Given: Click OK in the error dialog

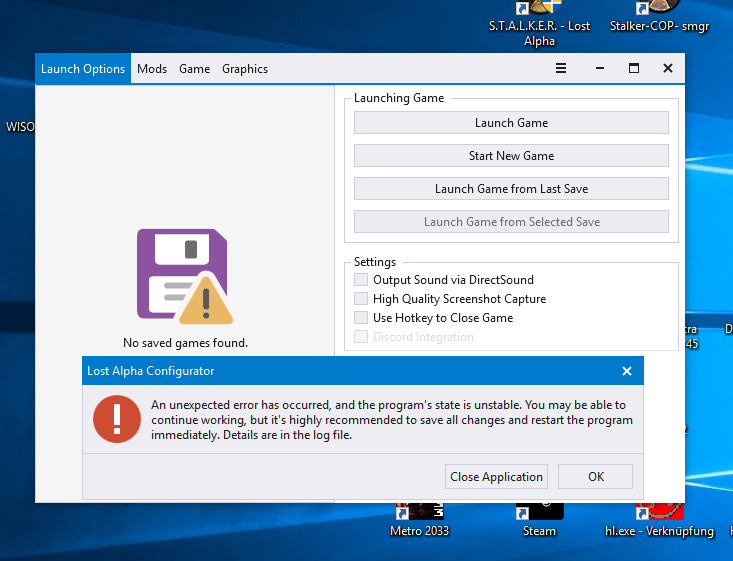Looking at the screenshot, I should pos(595,476).
